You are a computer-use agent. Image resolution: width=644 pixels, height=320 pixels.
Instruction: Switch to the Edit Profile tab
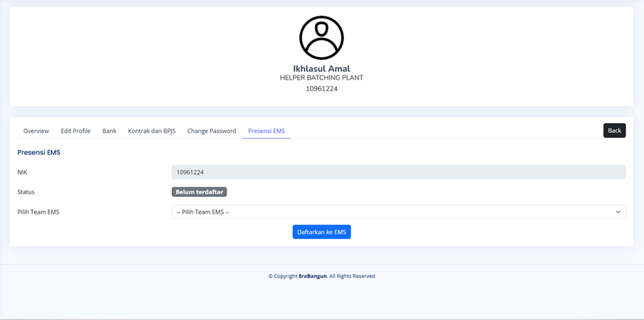[75, 131]
